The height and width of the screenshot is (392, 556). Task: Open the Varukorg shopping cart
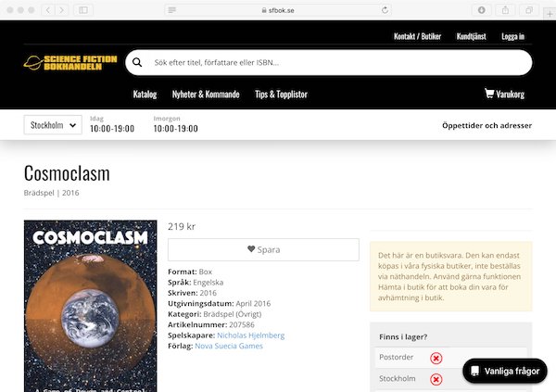504,94
